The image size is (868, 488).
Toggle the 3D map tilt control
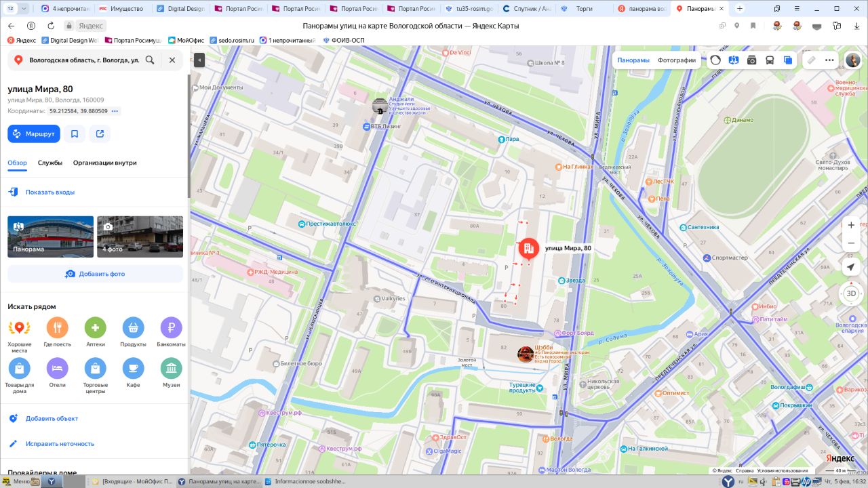point(852,293)
